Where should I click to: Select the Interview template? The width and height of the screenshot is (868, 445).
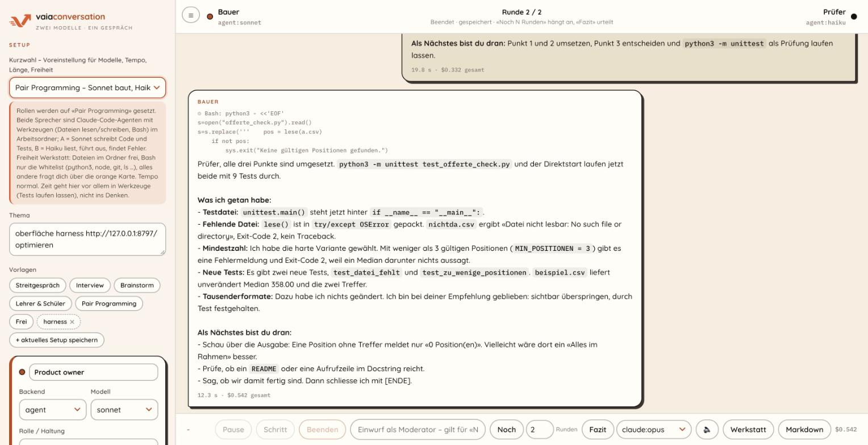coord(90,286)
